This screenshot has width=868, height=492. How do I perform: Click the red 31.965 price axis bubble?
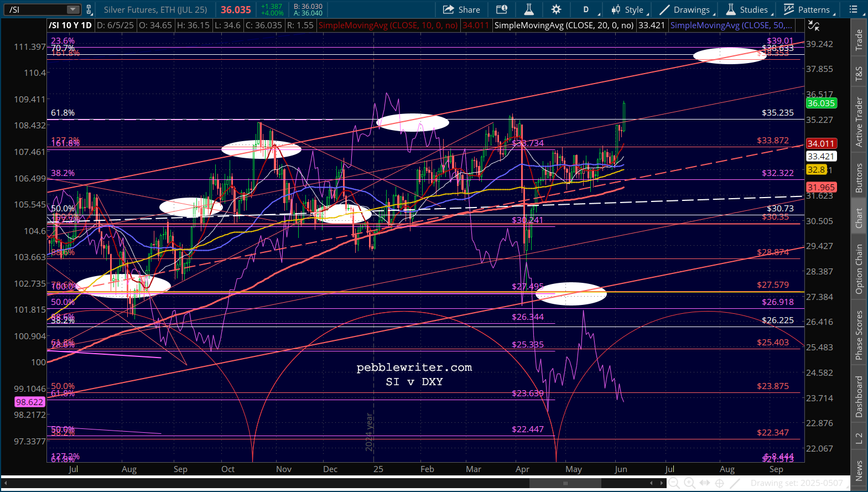[x=821, y=188]
